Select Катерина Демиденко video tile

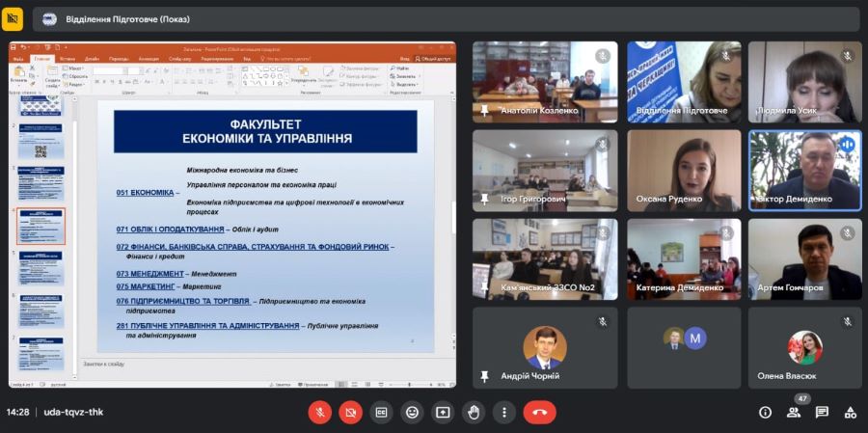coord(684,259)
